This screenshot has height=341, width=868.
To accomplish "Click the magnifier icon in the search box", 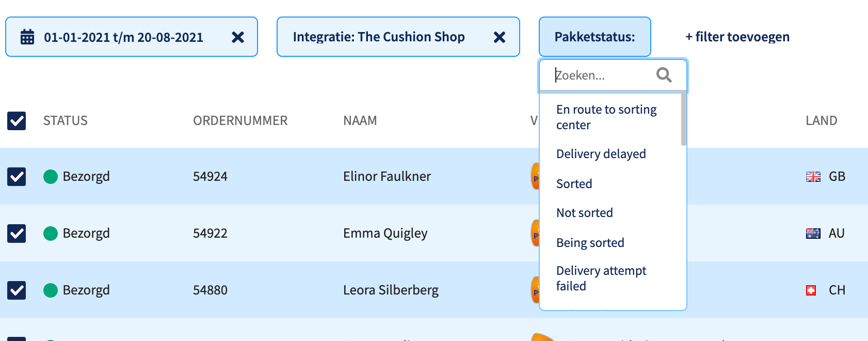I will click(664, 75).
